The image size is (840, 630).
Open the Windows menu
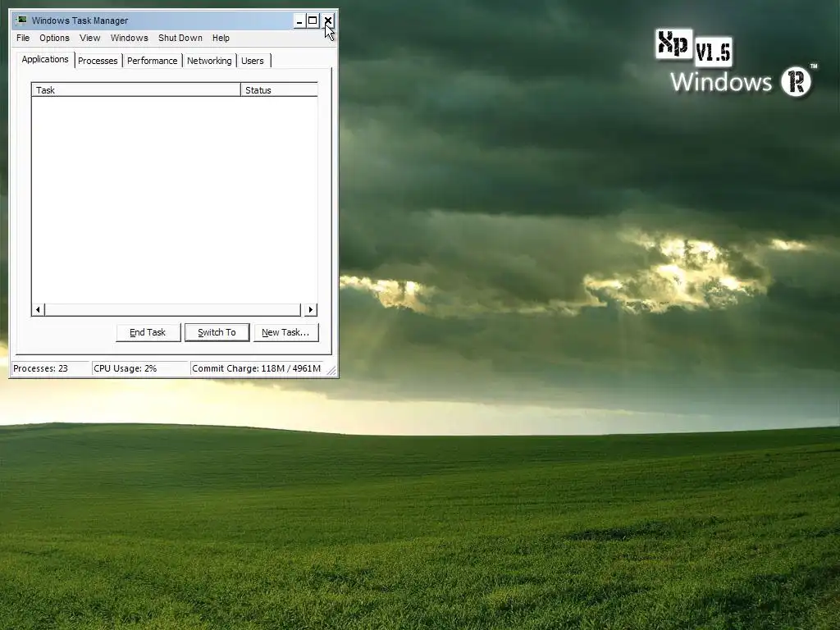click(129, 38)
